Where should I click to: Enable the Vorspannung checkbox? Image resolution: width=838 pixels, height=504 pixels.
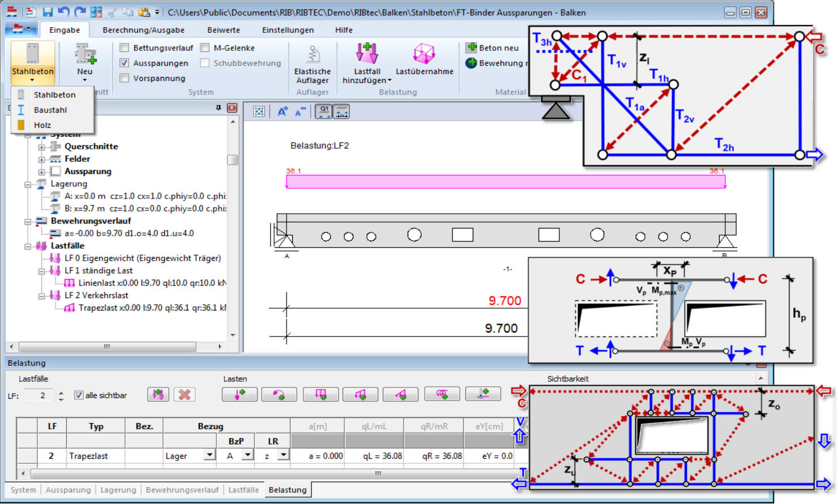click(x=125, y=78)
